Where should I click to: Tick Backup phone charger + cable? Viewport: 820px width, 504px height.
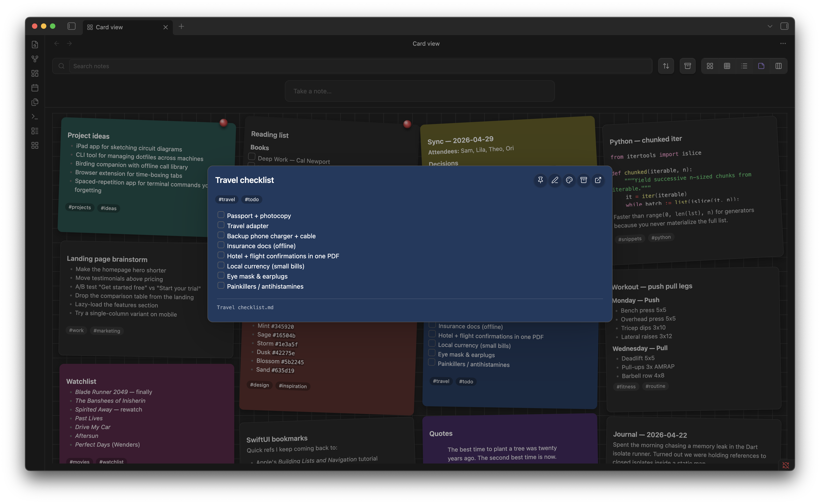click(221, 235)
